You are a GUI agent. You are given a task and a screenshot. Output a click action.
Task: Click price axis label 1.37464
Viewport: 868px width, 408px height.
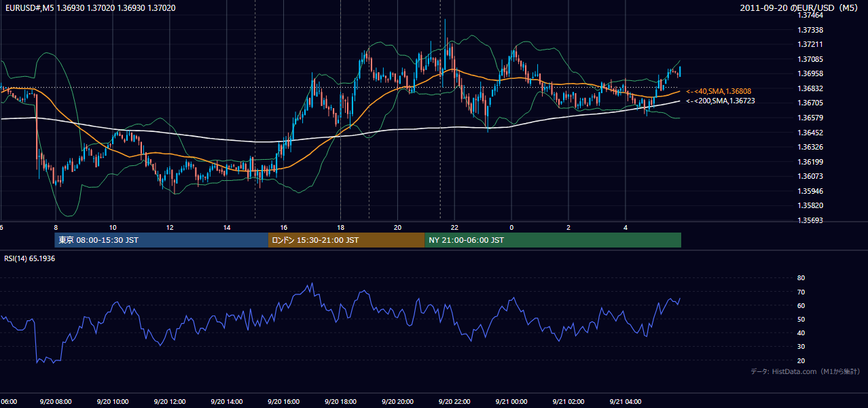click(x=811, y=15)
